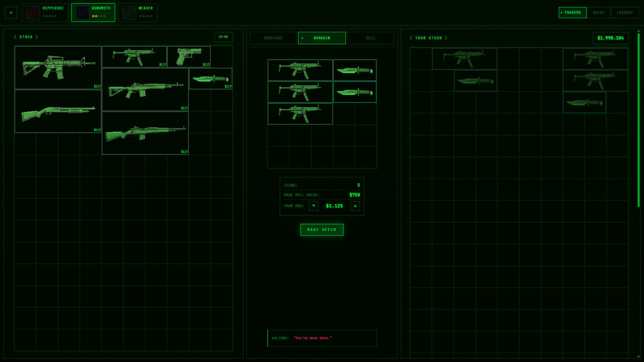The width and height of the screenshot is (644, 362).
Task: Decrease your ask price with the down arrow
Action: (313, 206)
